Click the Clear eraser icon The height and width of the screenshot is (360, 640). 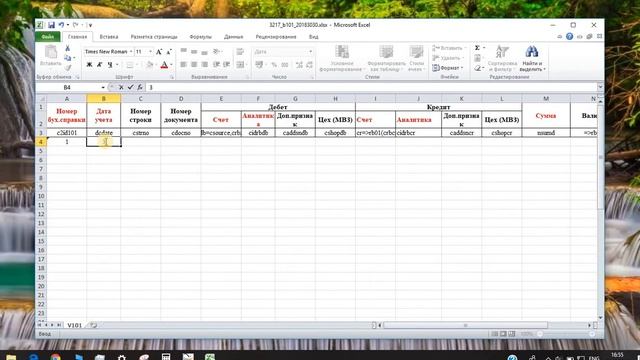(477, 68)
